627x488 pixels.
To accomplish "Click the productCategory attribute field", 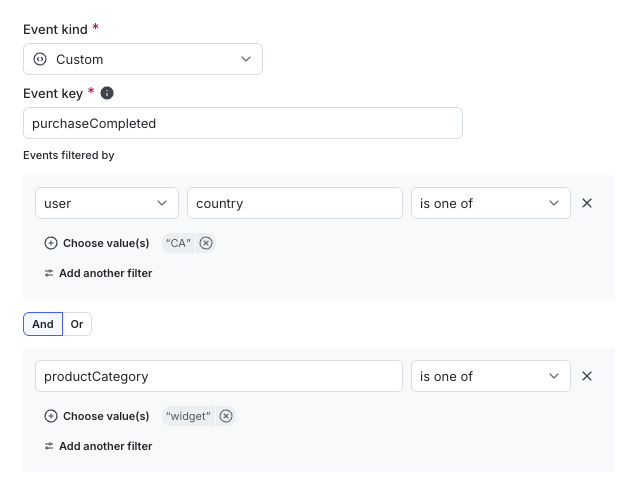I will pyautogui.click(x=219, y=376).
